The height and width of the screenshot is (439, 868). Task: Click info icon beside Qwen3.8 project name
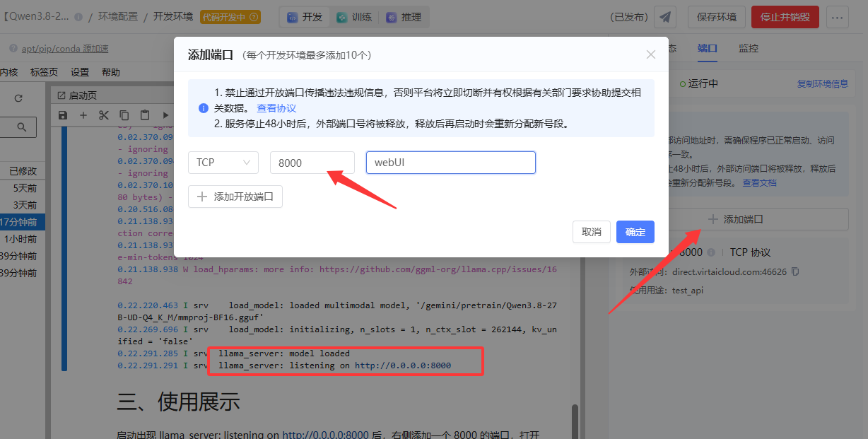pos(78,17)
